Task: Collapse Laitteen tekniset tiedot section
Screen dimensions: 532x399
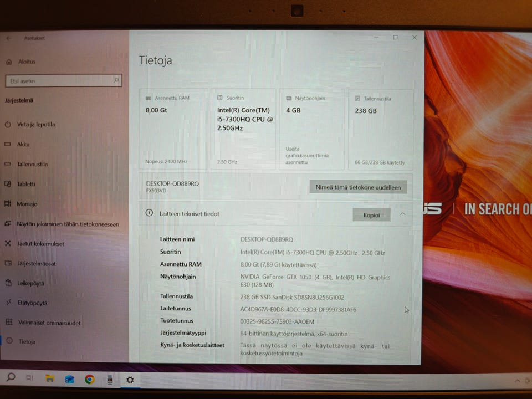Action: 402,214
